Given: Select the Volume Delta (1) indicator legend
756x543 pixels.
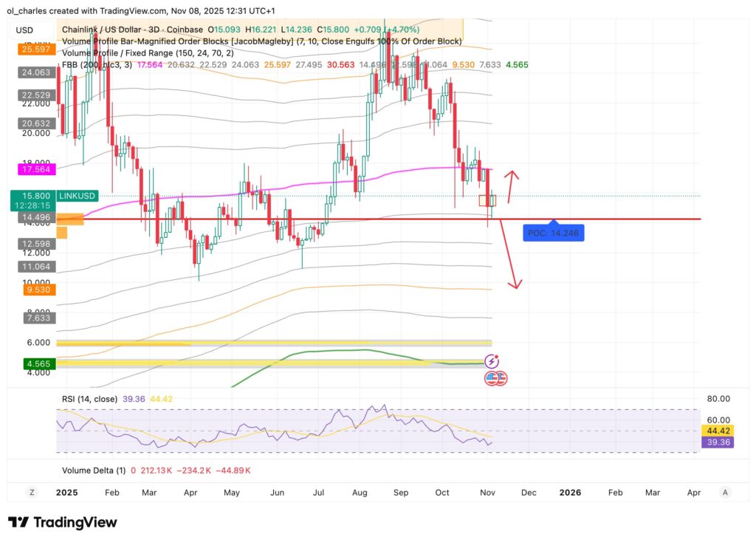Looking at the screenshot, I should [93, 470].
